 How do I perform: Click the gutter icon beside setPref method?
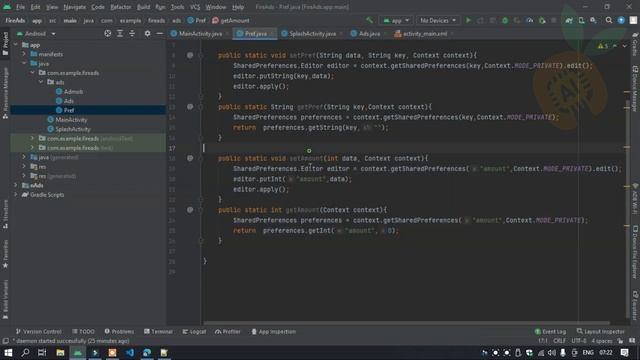[x=190, y=55]
